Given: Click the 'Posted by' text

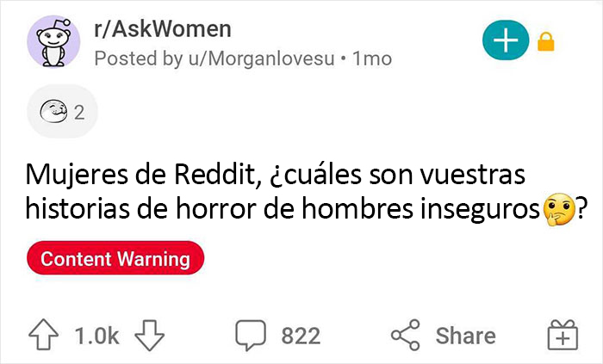Looking at the screenshot, I should (139, 59).
